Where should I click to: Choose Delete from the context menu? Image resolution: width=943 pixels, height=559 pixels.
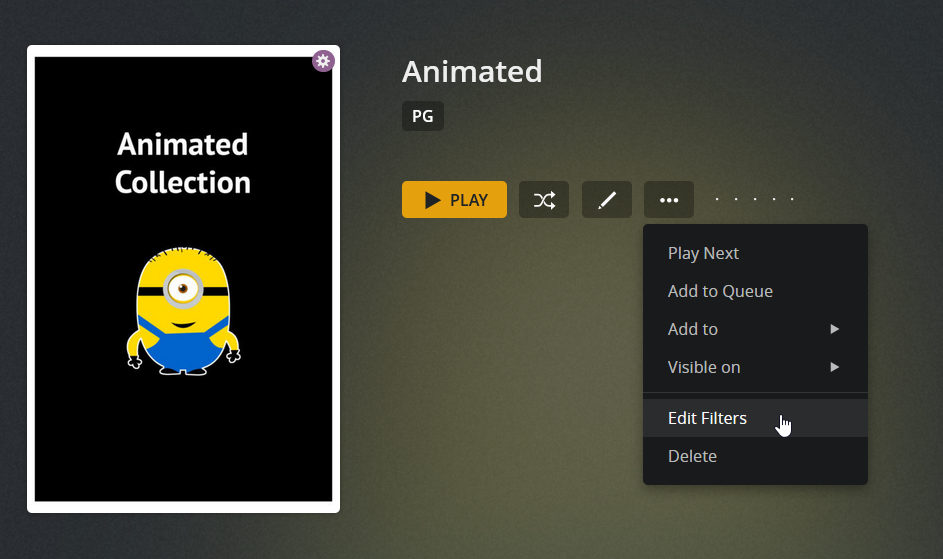(755, 456)
